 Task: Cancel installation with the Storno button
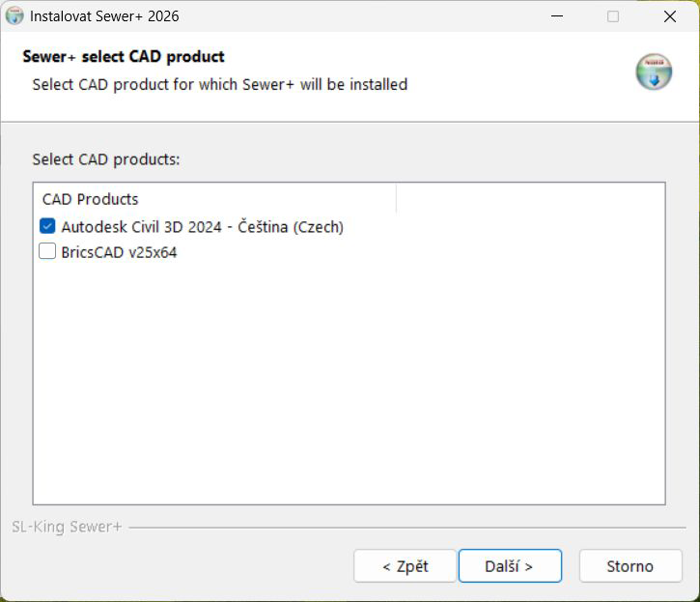pos(630,566)
